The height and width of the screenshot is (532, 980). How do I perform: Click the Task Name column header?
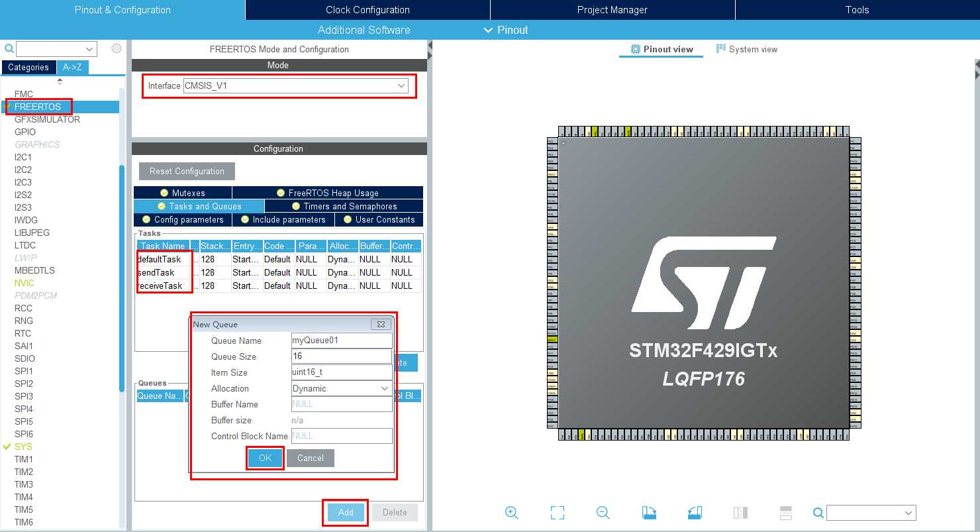click(x=163, y=246)
